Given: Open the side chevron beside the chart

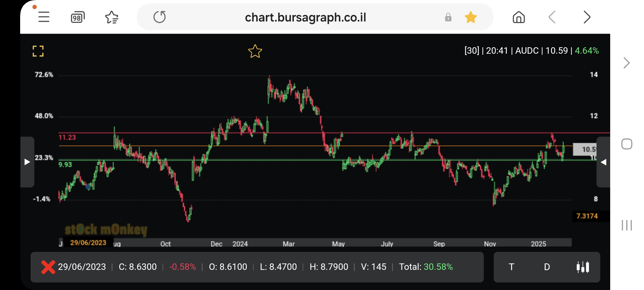Looking at the screenshot, I should [627, 63].
